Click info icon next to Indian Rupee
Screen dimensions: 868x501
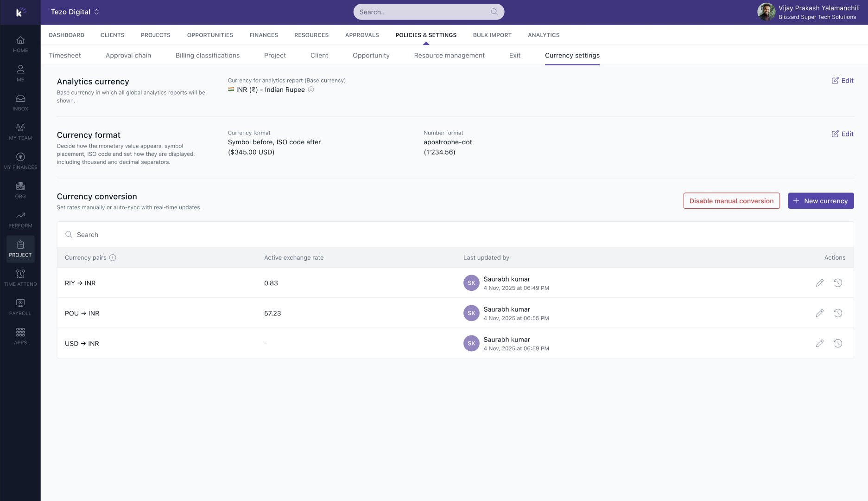311,90
